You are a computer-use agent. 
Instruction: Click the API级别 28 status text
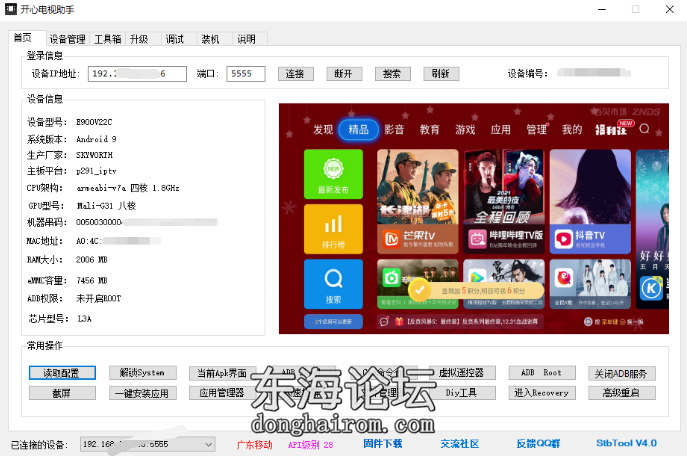click(x=310, y=445)
